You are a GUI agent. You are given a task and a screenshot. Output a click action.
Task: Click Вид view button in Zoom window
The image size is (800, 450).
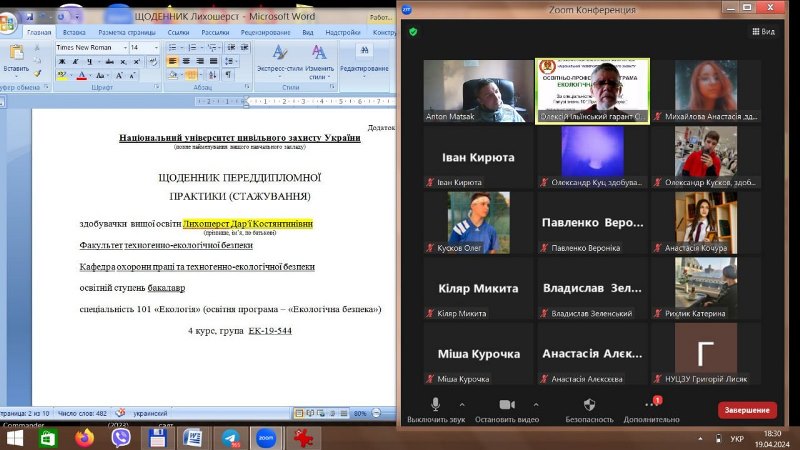[763, 32]
